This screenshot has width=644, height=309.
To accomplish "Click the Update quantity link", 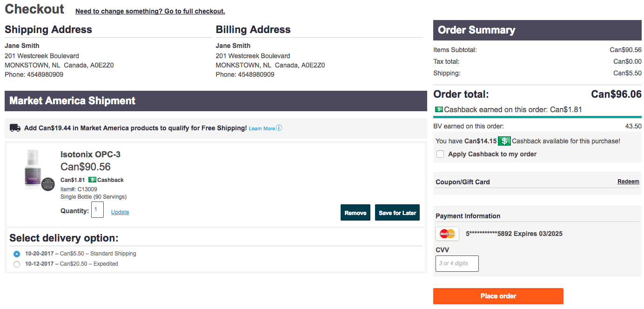I will [x=120, y=212].
